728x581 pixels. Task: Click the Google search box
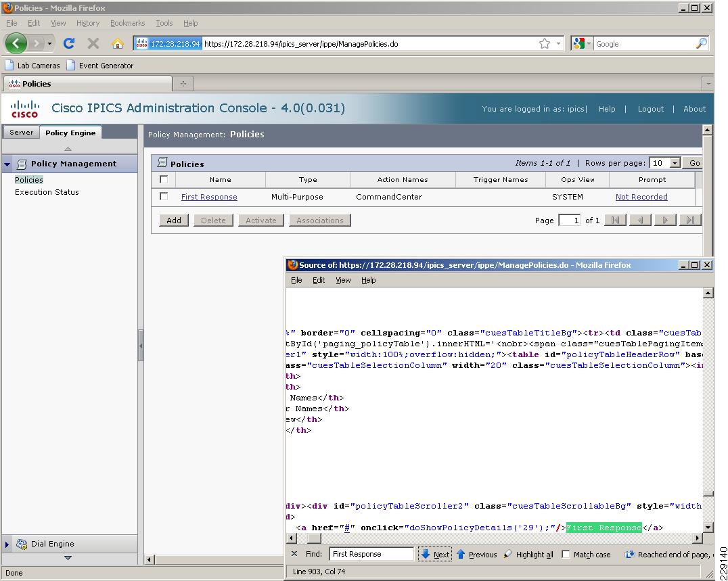tap(644, 43)
